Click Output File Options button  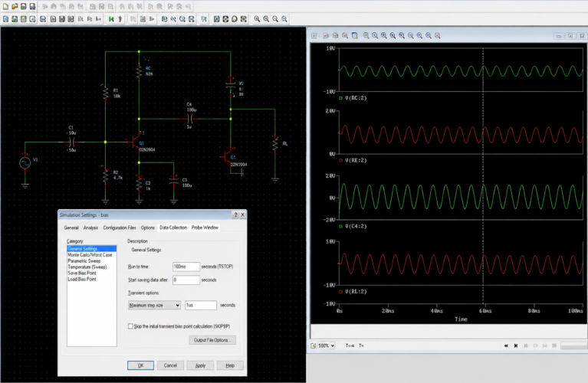point(212,340)
